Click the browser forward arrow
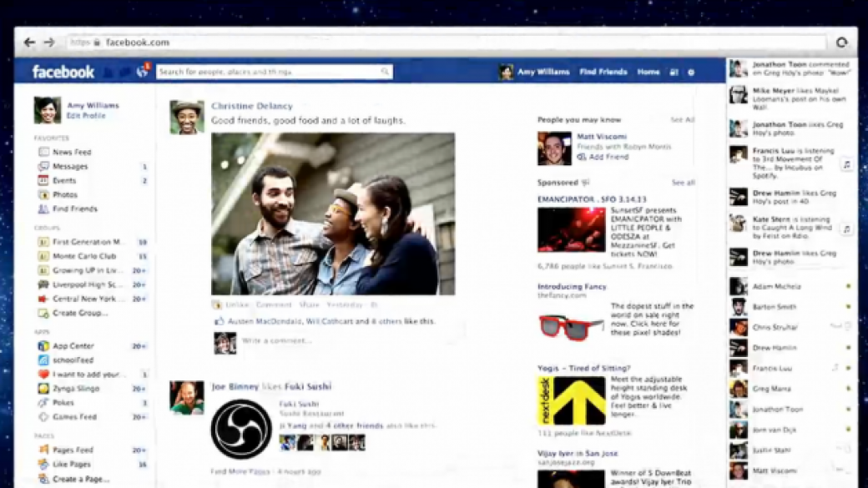 pos(49,42)
